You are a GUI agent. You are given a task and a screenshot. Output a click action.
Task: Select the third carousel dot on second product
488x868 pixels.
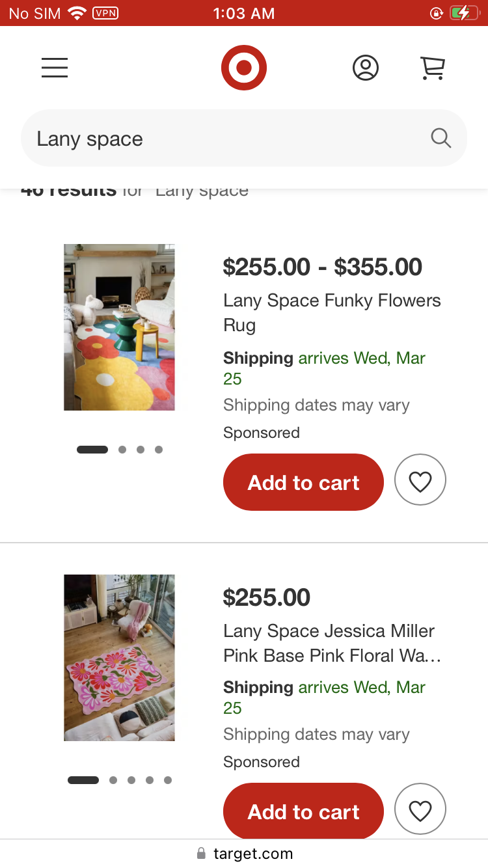tap(130, 780)
